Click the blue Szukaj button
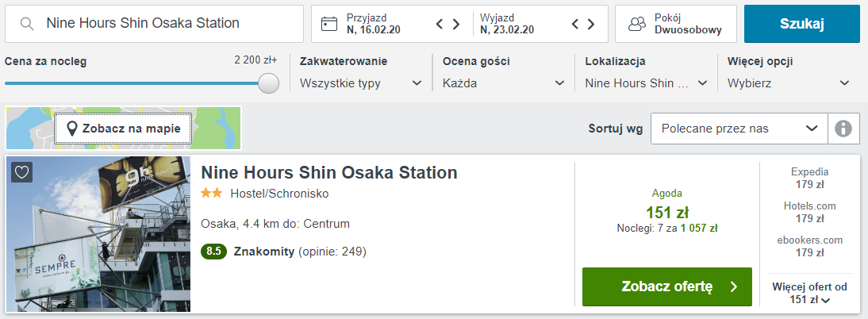Image resolution: width=868 pixels, height=319 pixels. (x=801, y=24)
